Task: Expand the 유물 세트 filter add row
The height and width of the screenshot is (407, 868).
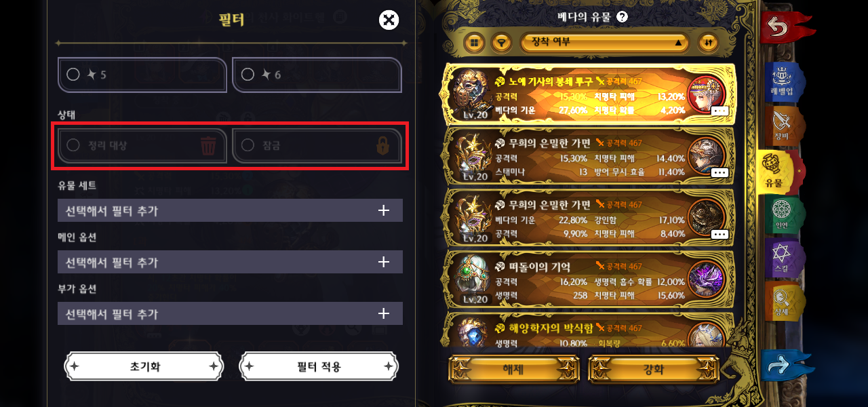Action: pos(230,211)
